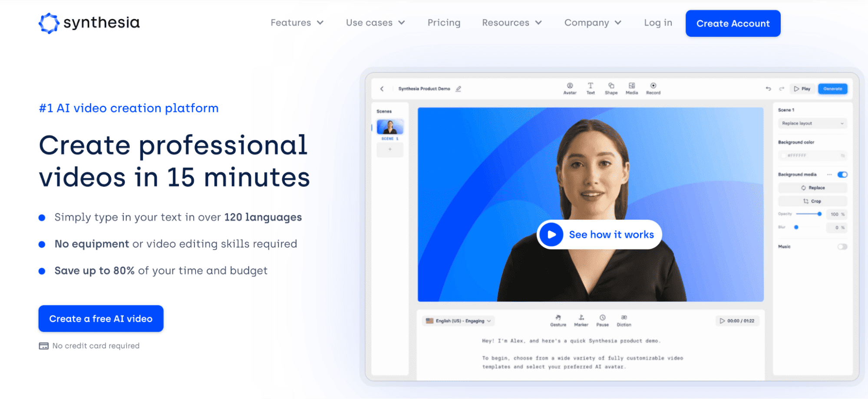
Task: Open the Pricing page
Action: (444, 23)
